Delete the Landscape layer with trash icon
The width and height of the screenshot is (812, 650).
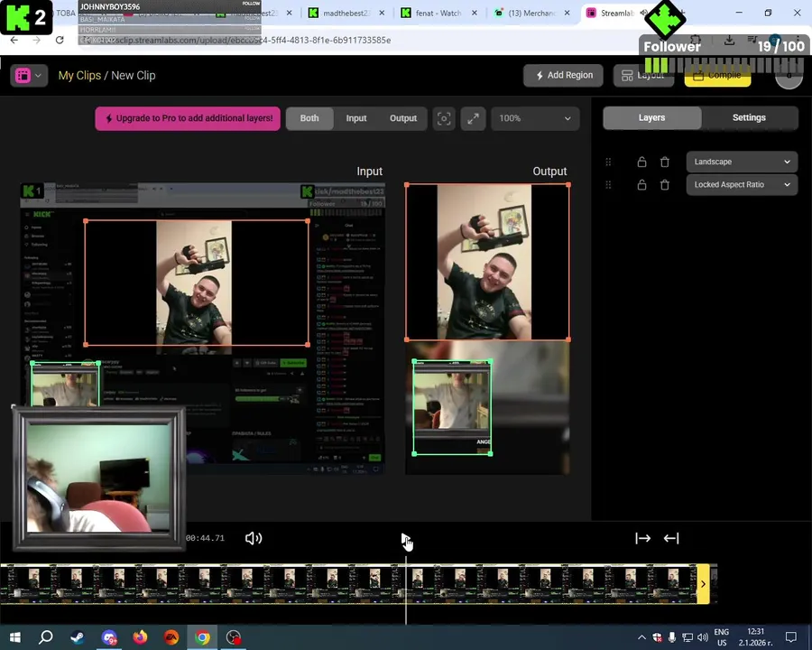pos(665,162)
